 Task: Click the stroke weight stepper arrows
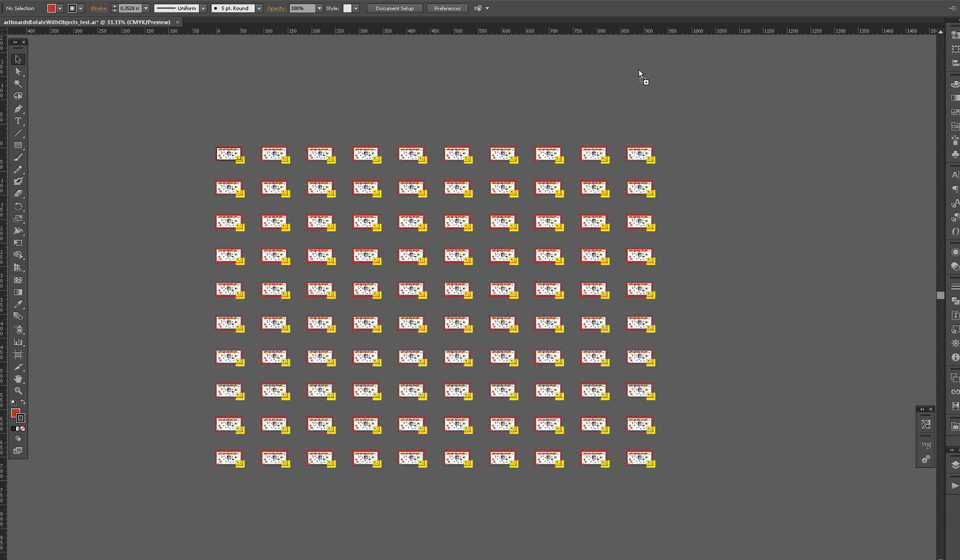[115, 8]
